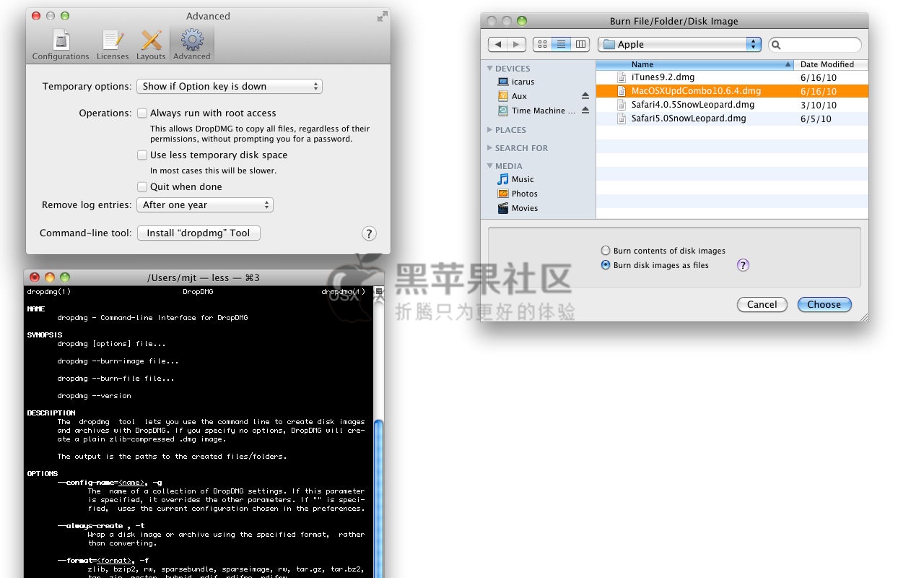The height and width of the screenshot is (578, 924).
Task: Open the Temporary options dropdown
Action: [x=230, y=86]
